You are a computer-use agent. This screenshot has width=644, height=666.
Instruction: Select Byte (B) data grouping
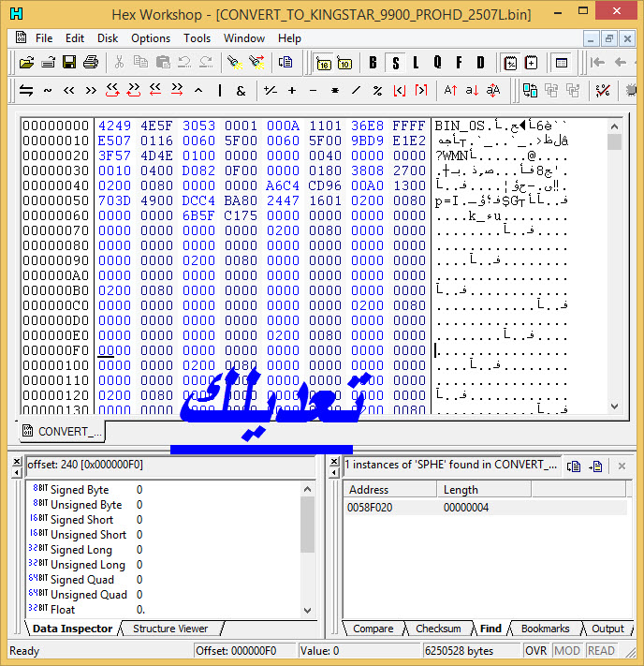(x=373, y=63)
